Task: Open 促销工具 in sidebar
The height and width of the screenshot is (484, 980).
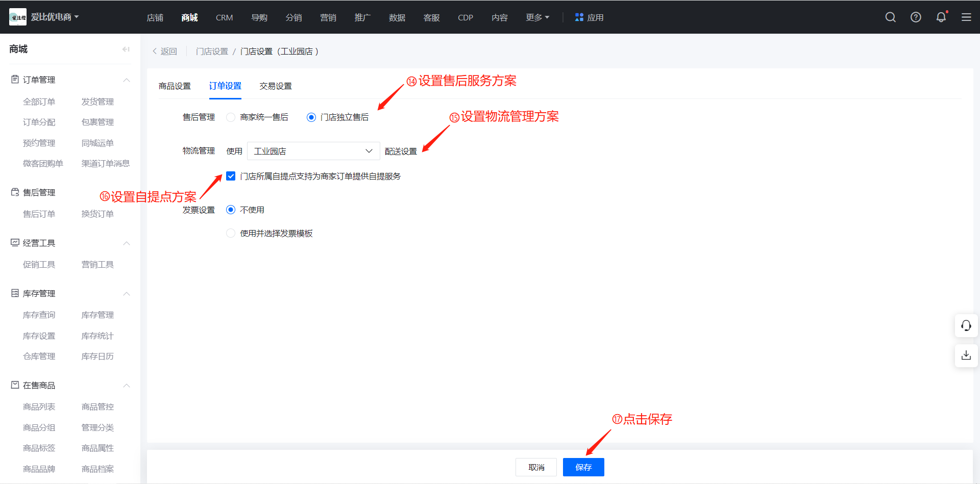Action: click(39, 265)
